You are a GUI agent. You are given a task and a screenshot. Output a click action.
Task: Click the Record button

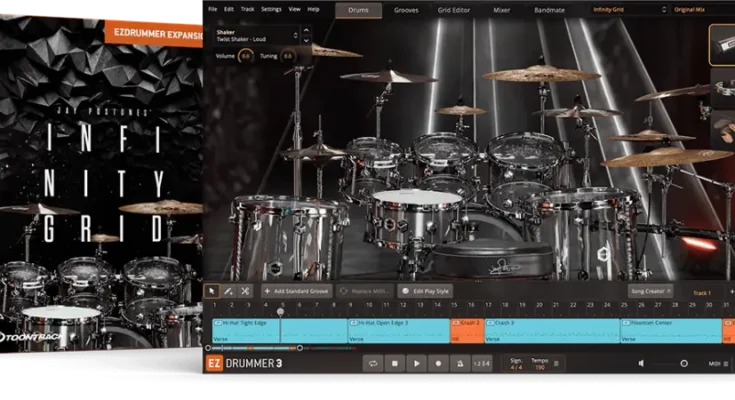[x=437, y=364]
